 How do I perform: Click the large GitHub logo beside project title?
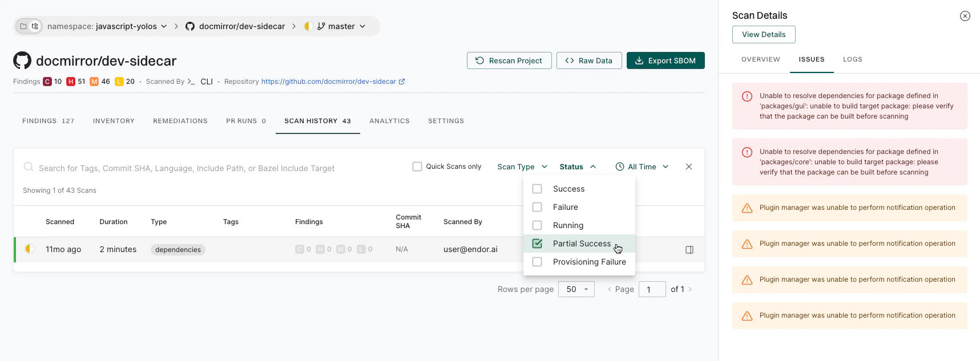tap(22, 60)
